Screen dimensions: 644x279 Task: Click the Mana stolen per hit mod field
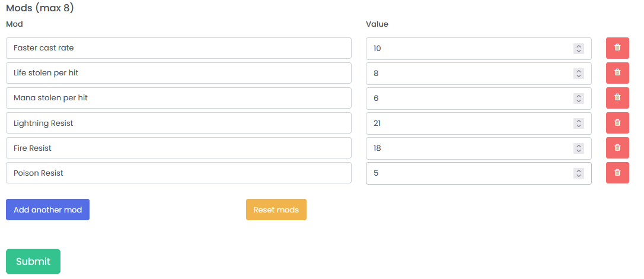[178, 98]
